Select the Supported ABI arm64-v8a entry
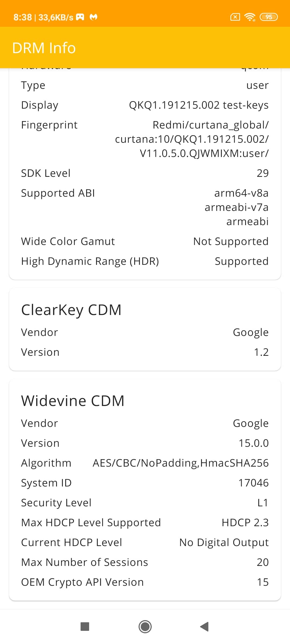Screen dimensions: 290x644 click(x=241, y=193)
